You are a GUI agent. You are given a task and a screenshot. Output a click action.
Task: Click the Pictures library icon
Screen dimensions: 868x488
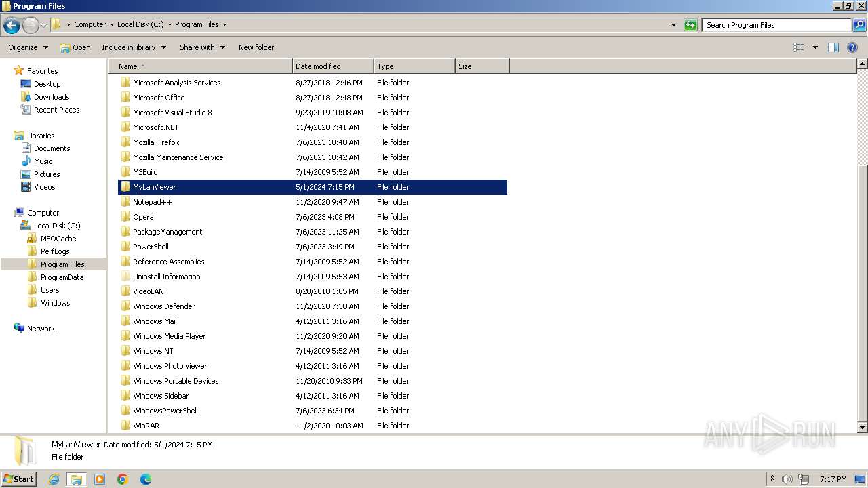pyautogui.click(x=26, y=174)
